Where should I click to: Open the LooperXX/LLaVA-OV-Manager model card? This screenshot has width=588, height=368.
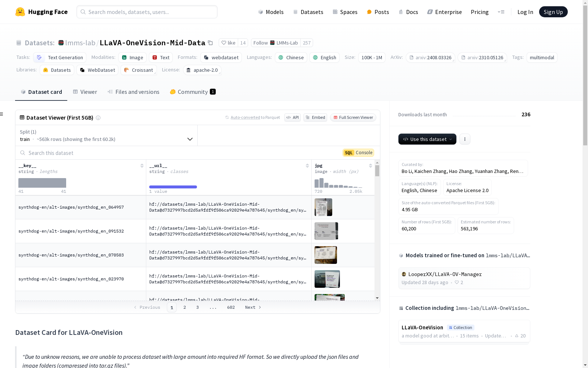(x=464, y=278)
